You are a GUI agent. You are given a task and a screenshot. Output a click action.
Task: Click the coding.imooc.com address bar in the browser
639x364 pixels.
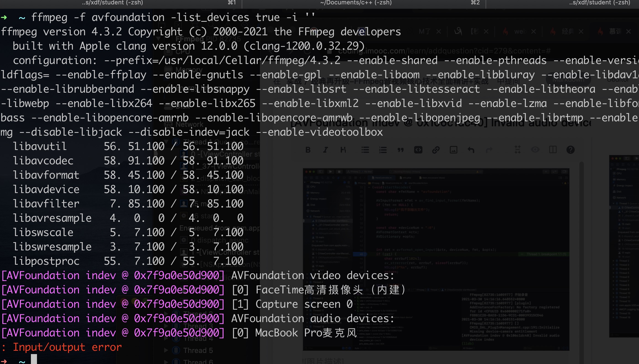(444, 51)
